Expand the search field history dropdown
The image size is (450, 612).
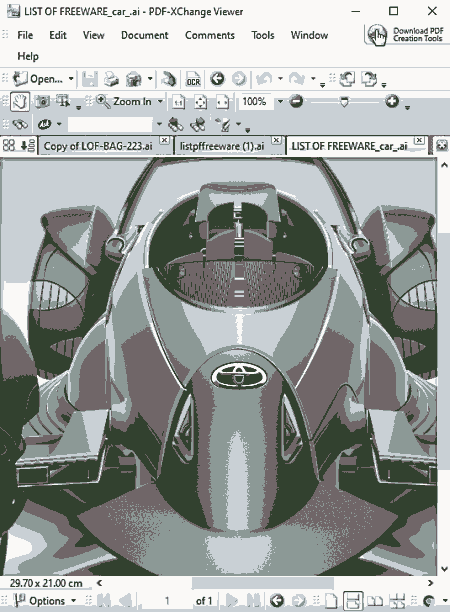(x=159, y=125)
